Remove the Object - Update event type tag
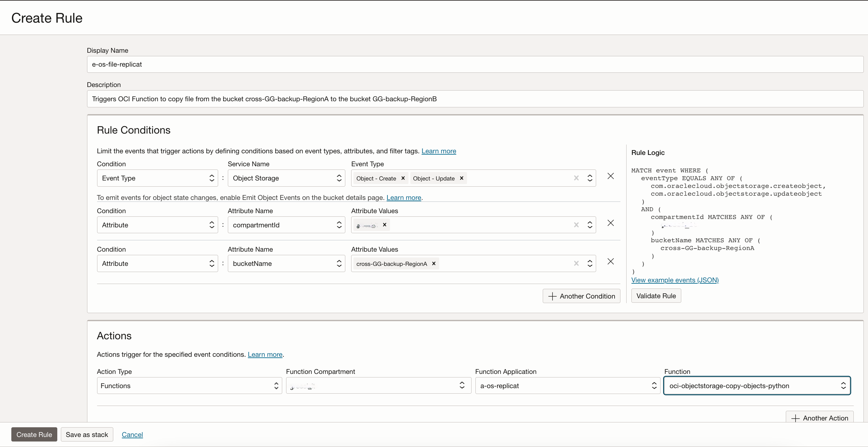 [x=461, y=178]
